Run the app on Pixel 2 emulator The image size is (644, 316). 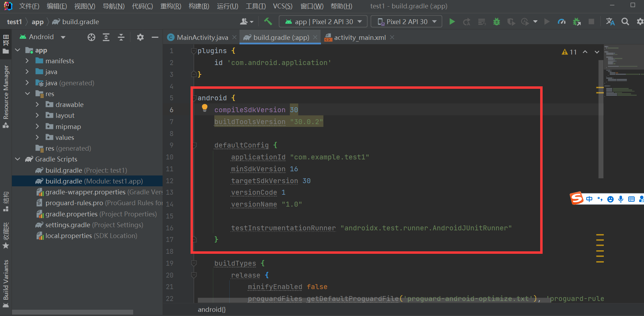[x=452, y=21]
